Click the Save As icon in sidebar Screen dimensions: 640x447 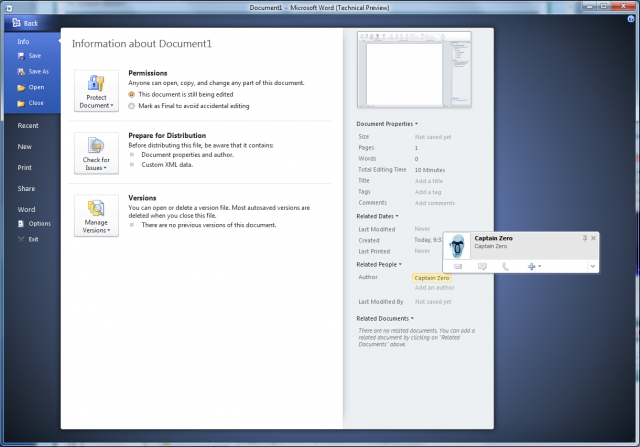[21, 72]
